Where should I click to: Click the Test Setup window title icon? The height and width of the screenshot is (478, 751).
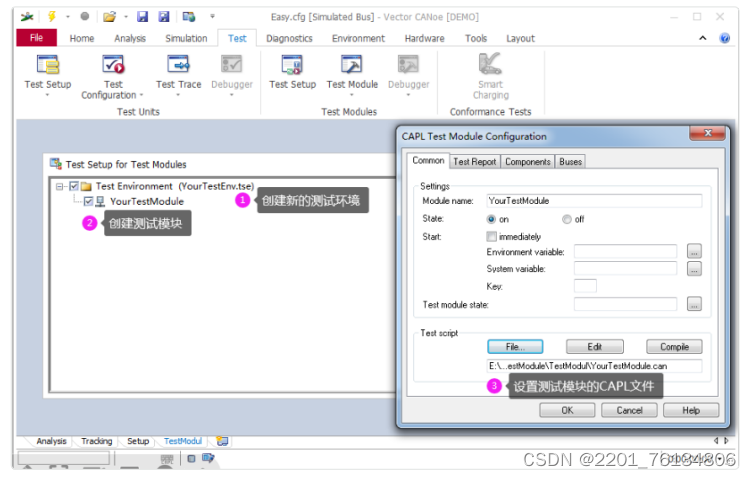click(x=56, y=164)
